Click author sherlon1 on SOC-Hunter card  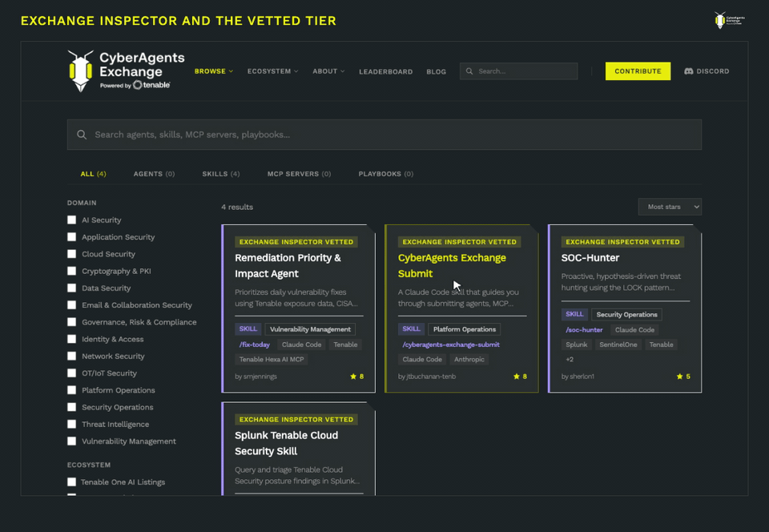tap(578, 377)
